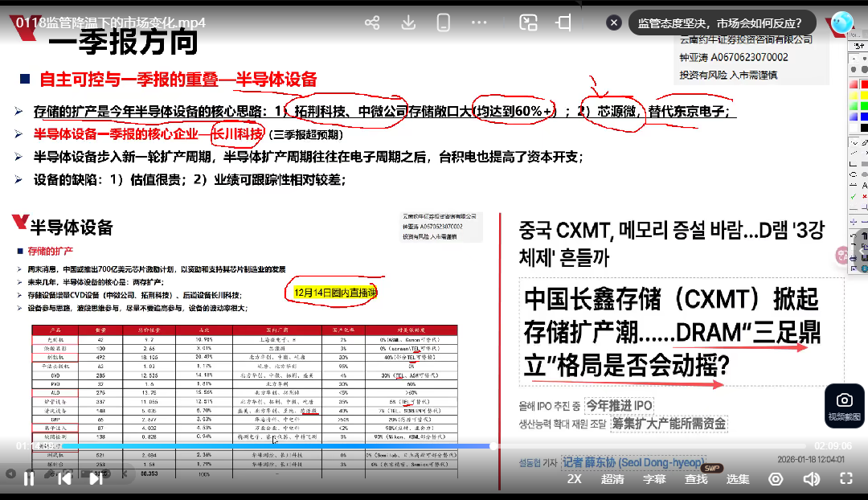
Task: Skip to the next video
Action: pos(96,477)
